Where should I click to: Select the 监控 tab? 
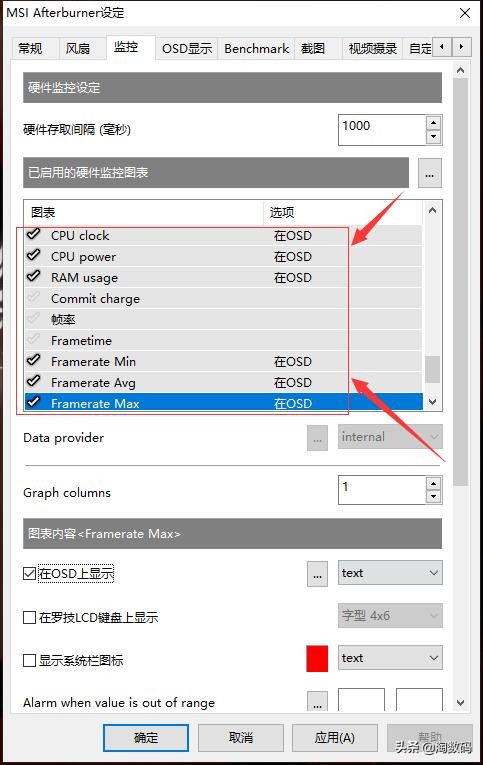pyautogui.click(x=130, y=47)
